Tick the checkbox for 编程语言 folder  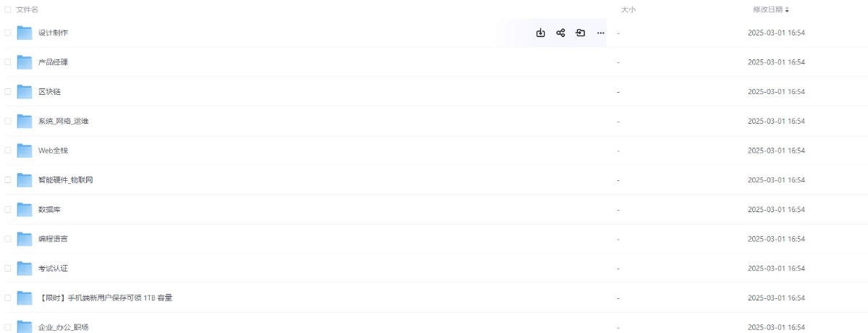(8, 239)
